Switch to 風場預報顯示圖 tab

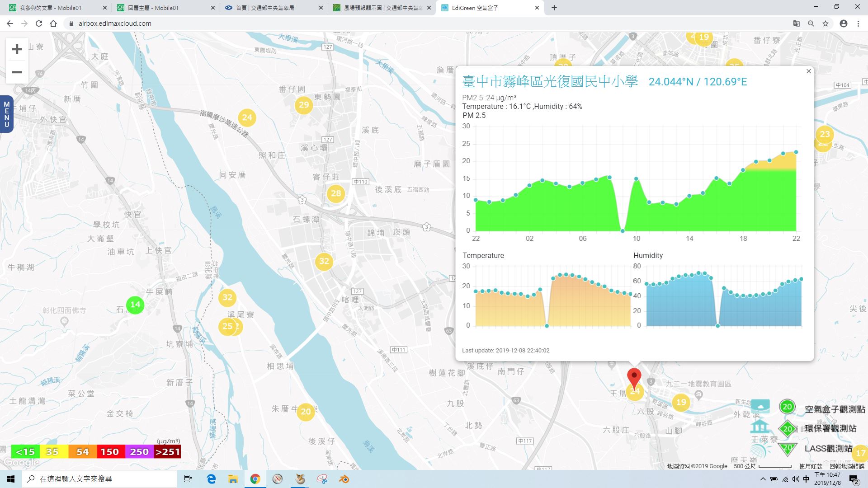[382, 8]
